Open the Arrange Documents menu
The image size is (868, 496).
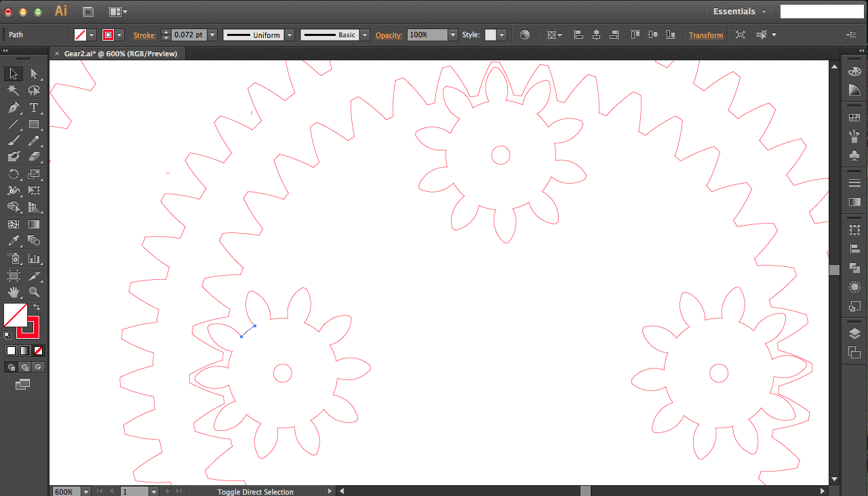pos(118,12)
